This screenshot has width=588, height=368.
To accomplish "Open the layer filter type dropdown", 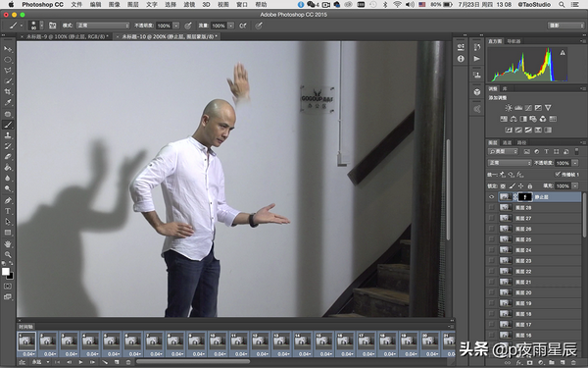I will pos(503,151).
